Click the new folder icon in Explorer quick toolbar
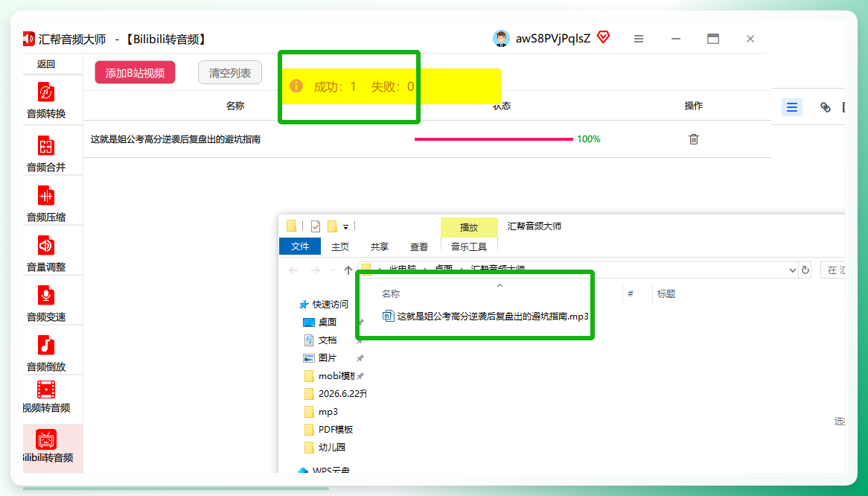The image size is (868, 496). coord(332,226)
